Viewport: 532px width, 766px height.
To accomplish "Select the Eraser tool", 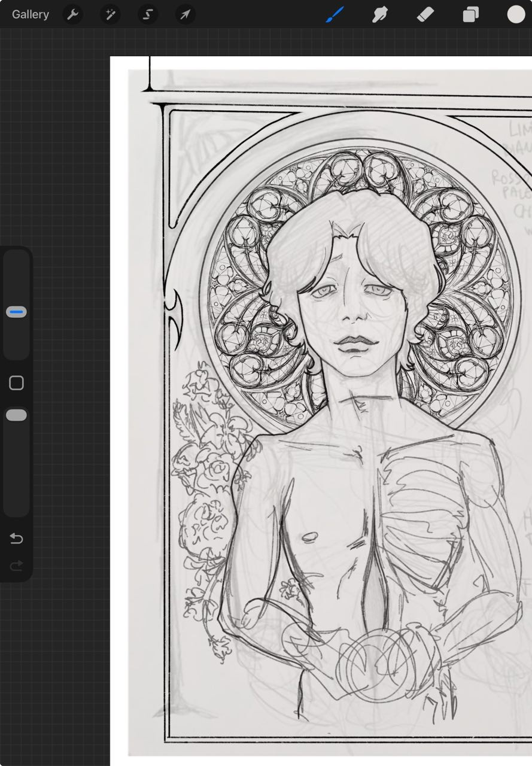I will pos(424,14).
